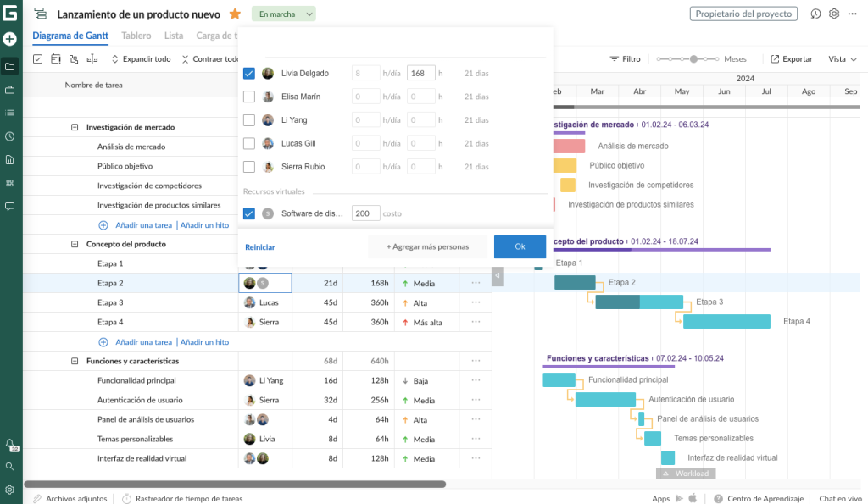The width and height of the screenshot is (868, 504).
Task: Switch to the Tablero tab
Action: tap(136, 36)
